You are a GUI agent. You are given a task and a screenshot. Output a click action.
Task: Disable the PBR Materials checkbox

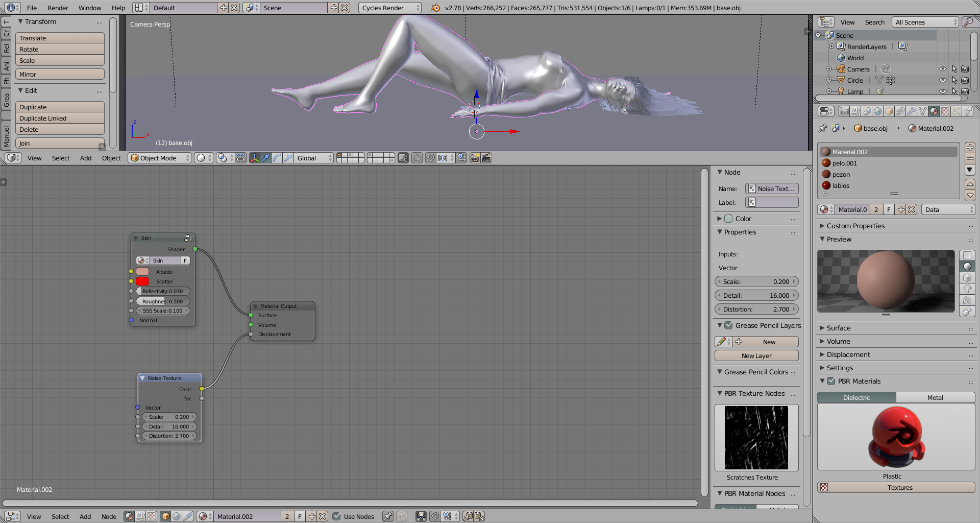pos(831,381)
